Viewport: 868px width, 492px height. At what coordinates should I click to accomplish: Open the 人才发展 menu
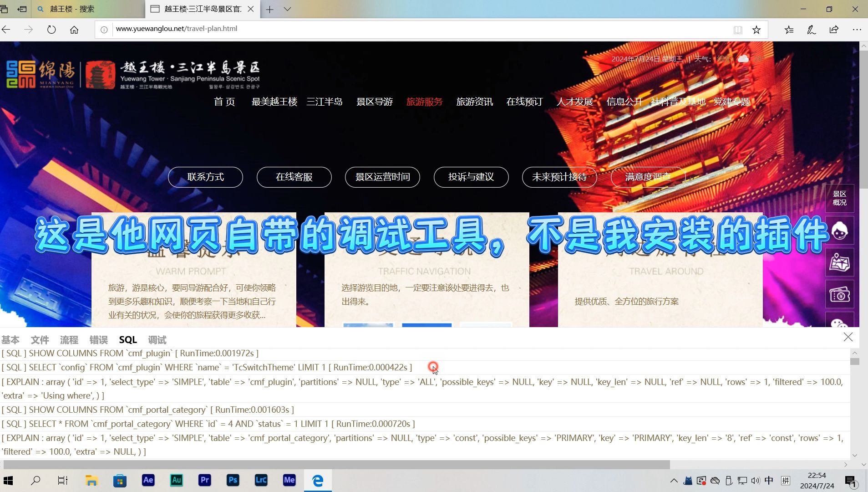pyautogui.click(x=575, y=102)
